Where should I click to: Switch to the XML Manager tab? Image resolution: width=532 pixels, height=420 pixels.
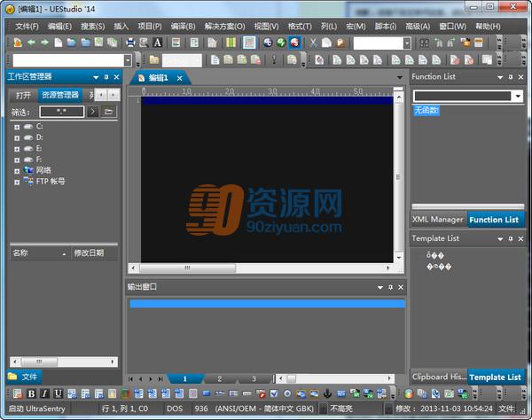(x=438, y=220)
